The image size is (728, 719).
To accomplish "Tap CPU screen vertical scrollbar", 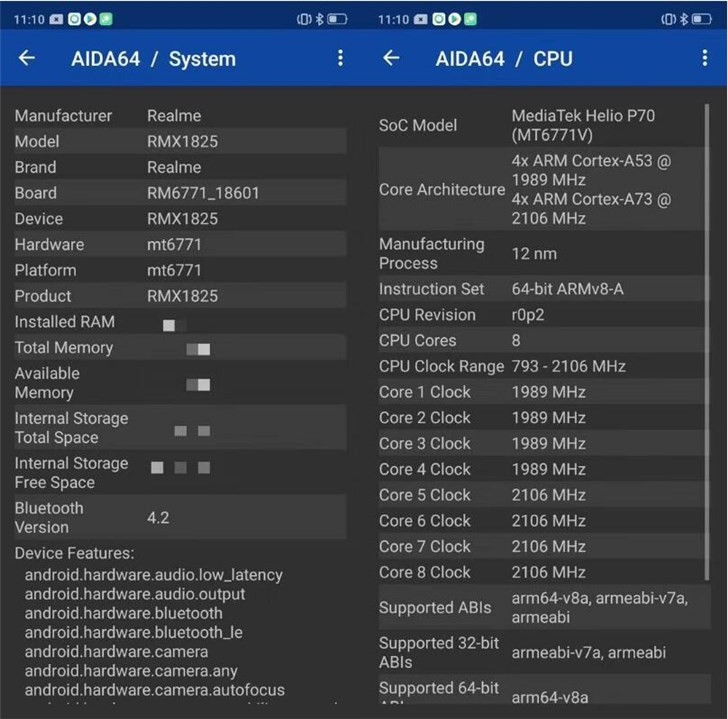I will 707,342.
